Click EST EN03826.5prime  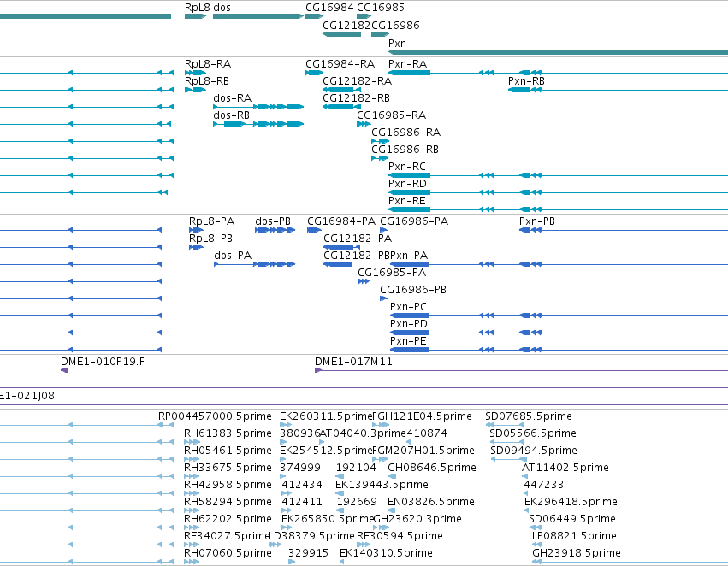point(431,502)
